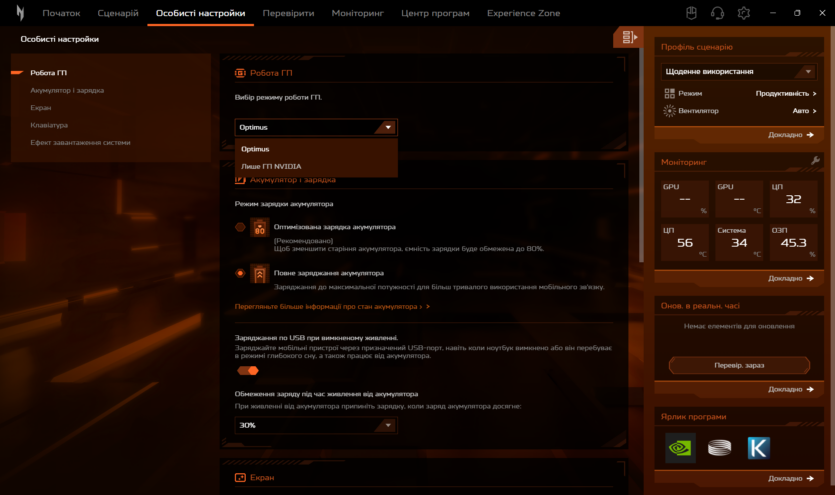This screenshot has width=835, height=495.
Task: Open the battery status information link
Action: [332, 307]
